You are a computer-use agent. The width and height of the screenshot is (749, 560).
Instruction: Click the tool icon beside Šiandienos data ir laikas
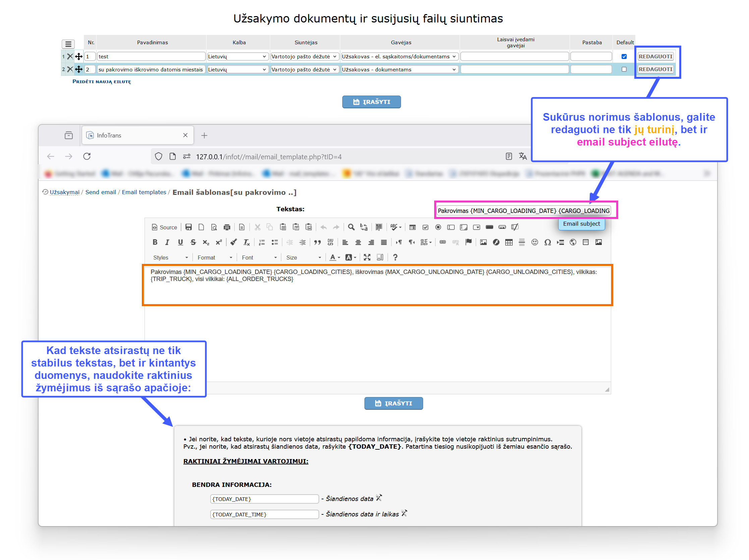[404, 513]
